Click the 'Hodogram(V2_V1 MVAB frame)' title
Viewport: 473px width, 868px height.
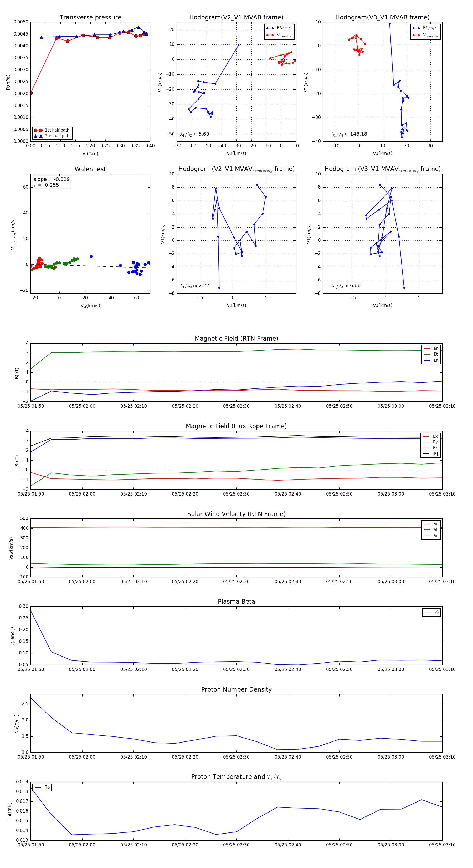(x=236, y=18)
